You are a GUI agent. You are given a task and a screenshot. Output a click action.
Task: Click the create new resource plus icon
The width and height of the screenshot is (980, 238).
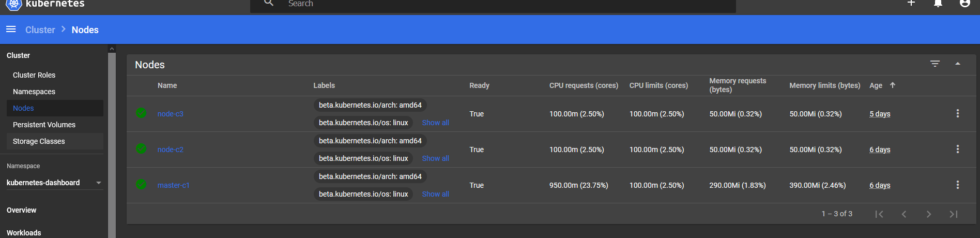(x=911, y=3)
